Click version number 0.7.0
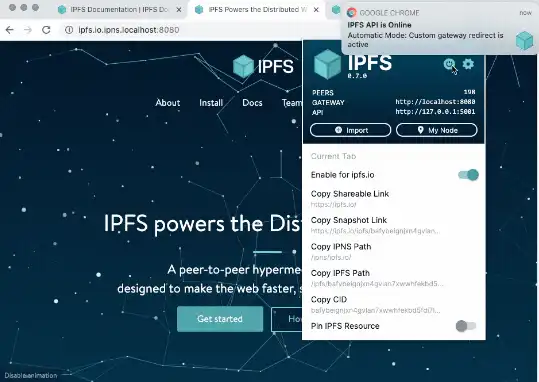 coord(357,76)
